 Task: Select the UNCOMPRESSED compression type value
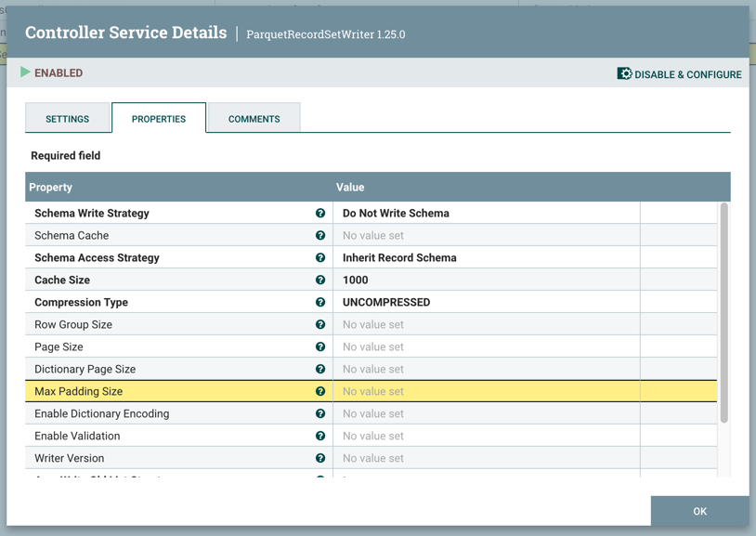[x=386, y=303]
